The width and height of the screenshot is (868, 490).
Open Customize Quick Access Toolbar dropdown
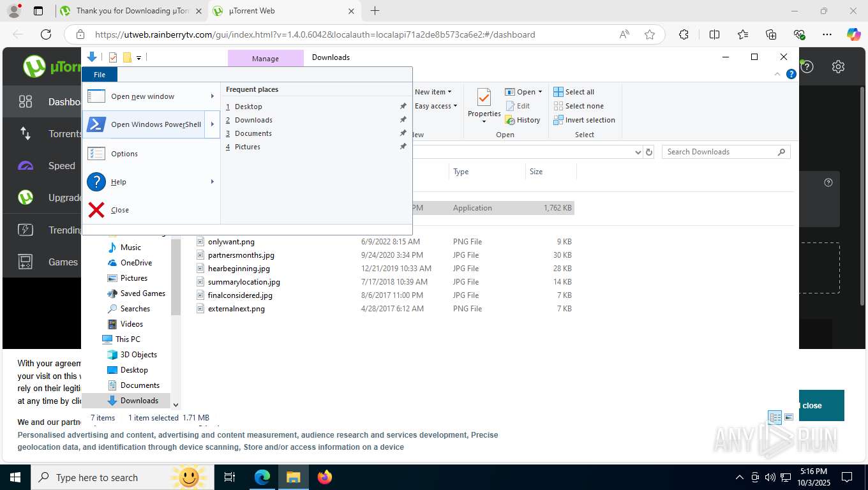[138, 57]
